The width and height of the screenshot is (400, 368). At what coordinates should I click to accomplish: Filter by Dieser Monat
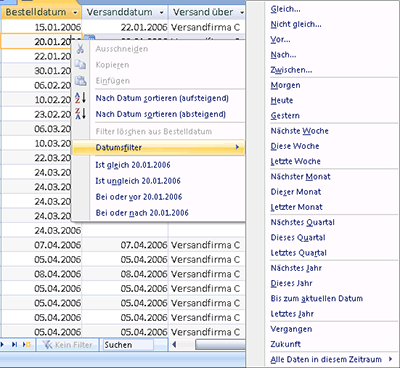tap(296, 192)
